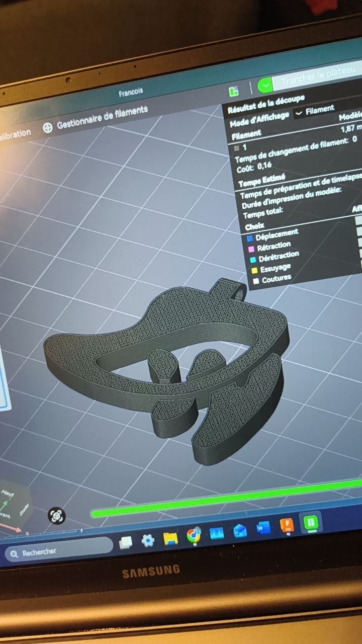Click the white Coutures legend swatch
This screenshot has width=362, height=644.
click(x=256, y=281)
